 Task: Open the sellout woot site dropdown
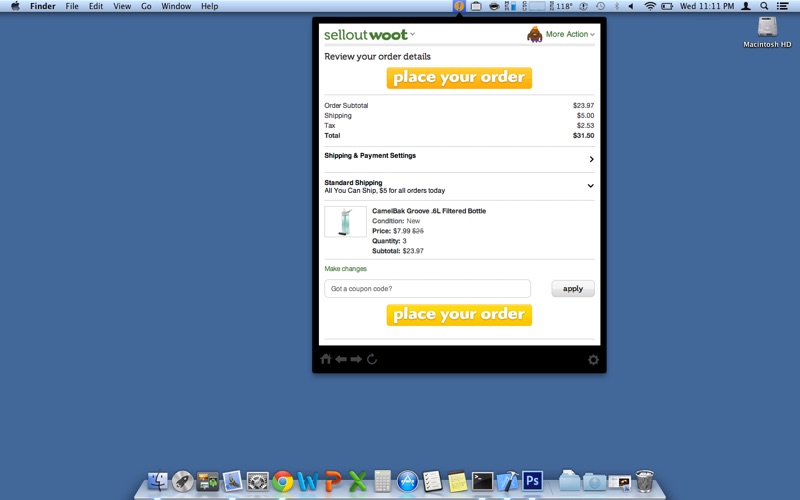tap(369, 35)
